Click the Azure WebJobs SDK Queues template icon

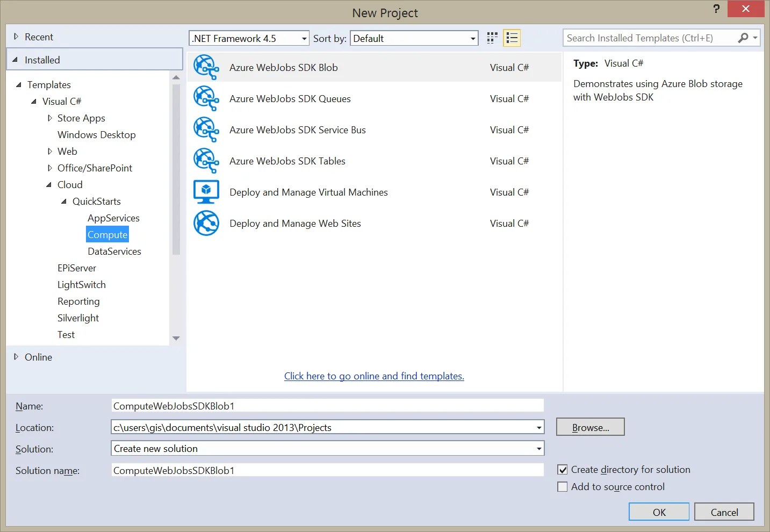[x=206, y=98]
